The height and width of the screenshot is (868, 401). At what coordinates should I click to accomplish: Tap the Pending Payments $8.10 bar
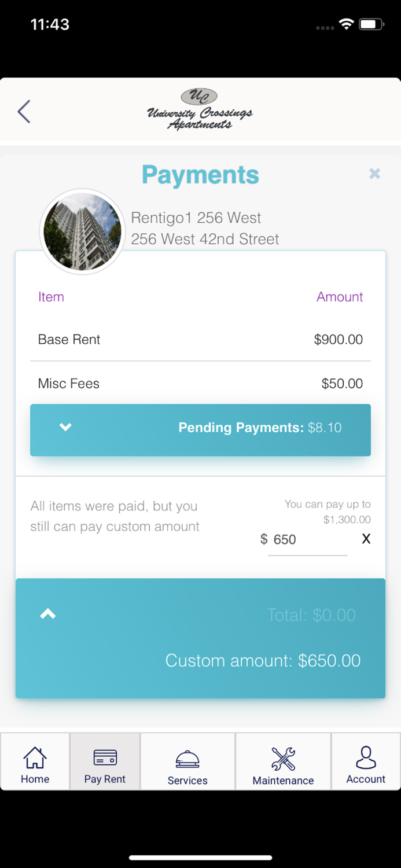click(200, 430)
